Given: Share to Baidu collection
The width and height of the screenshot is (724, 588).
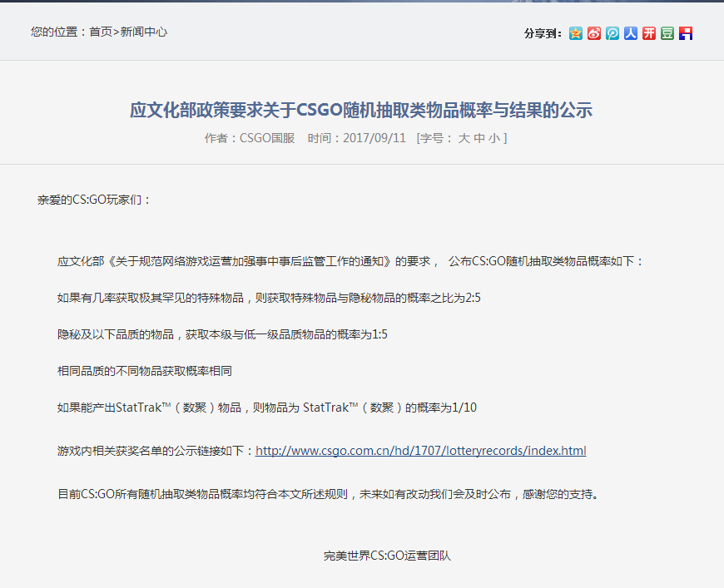Looking at the screenshot, I should click(685, 33).
